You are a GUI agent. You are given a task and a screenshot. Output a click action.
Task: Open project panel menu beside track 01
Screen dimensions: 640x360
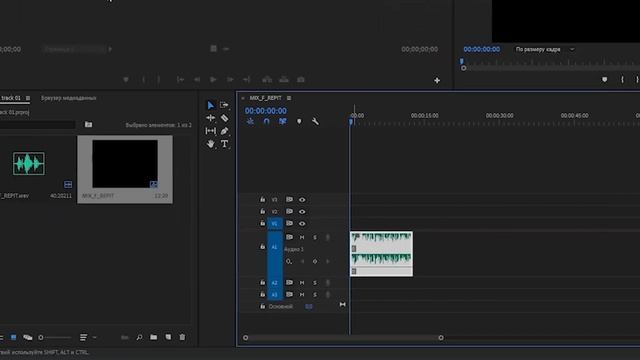click(28, 98)
